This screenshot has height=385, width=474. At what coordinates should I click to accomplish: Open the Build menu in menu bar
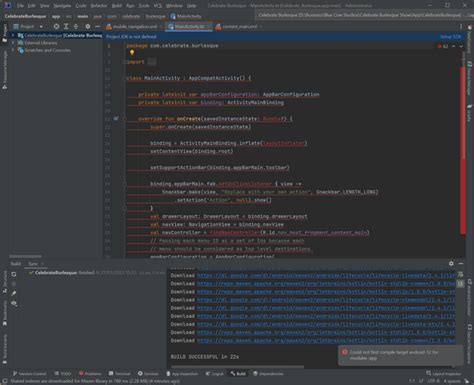[x=117, y=6]
